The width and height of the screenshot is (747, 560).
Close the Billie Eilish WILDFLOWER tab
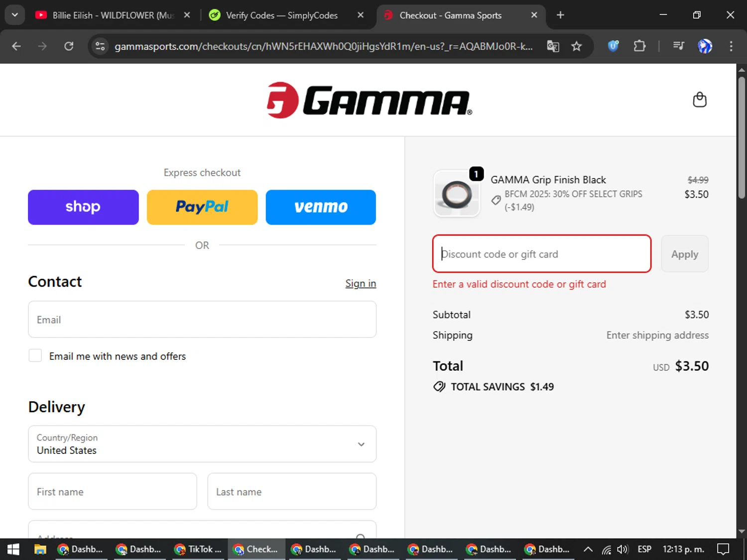(x=187, y=15)
